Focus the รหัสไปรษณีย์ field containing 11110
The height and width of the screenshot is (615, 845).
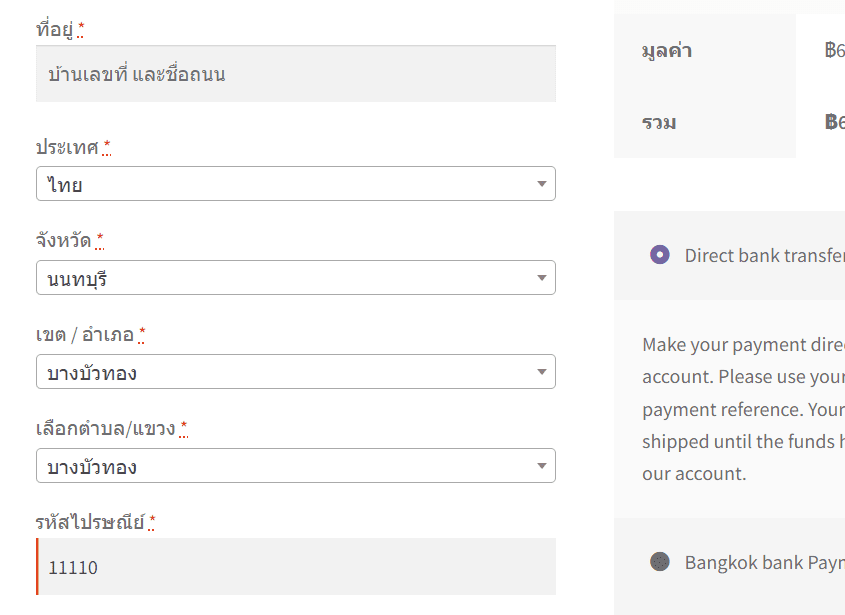295,567
